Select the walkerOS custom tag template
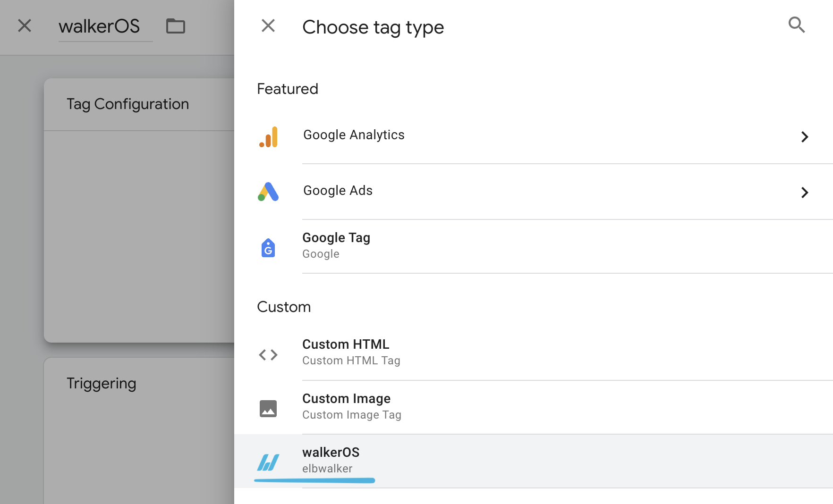833x504 pixels. pos(534,462)
